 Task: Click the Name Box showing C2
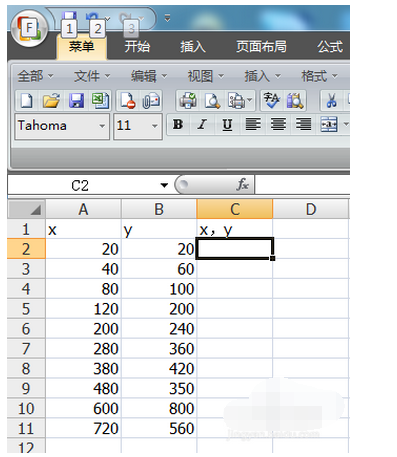tap(80, 185)
